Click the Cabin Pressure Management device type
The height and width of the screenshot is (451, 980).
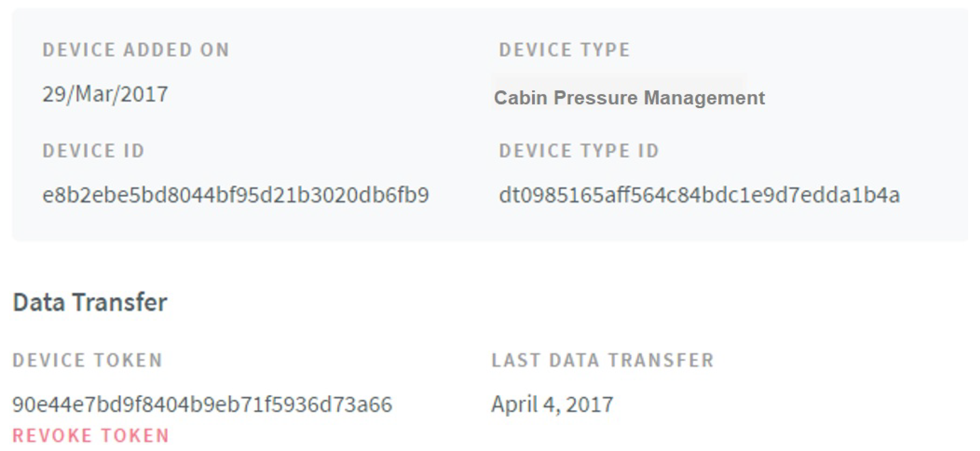629,98
